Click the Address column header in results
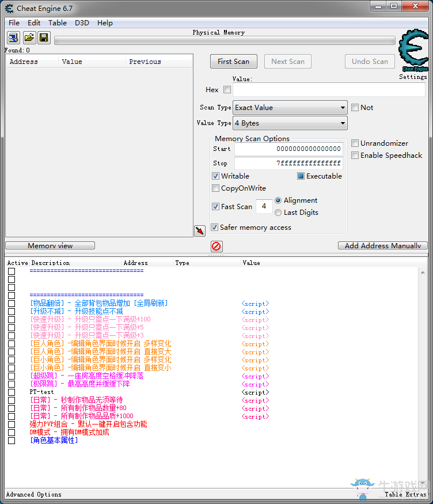The width and height of the screenshot is (433, 504). (32, 62)
